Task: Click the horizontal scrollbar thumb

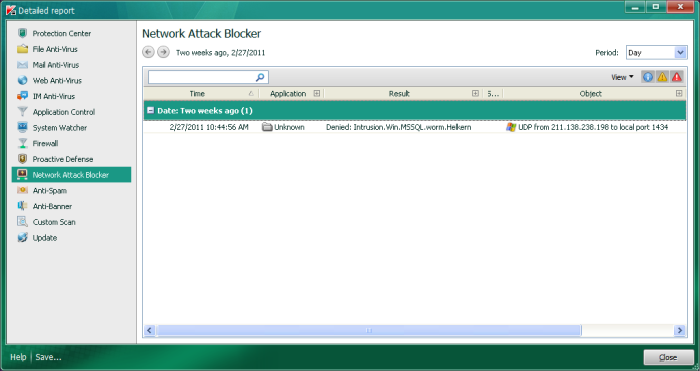Action: (369, 330)
